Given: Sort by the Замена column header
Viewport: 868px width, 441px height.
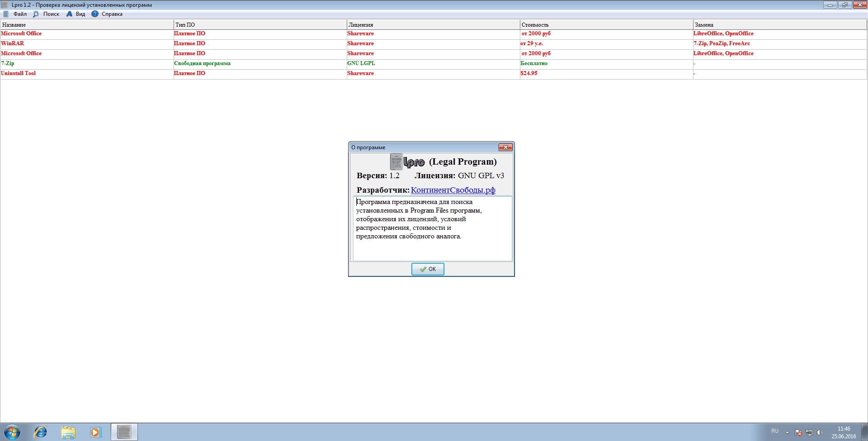Looking at the screenshot, I should coord(780,25).
